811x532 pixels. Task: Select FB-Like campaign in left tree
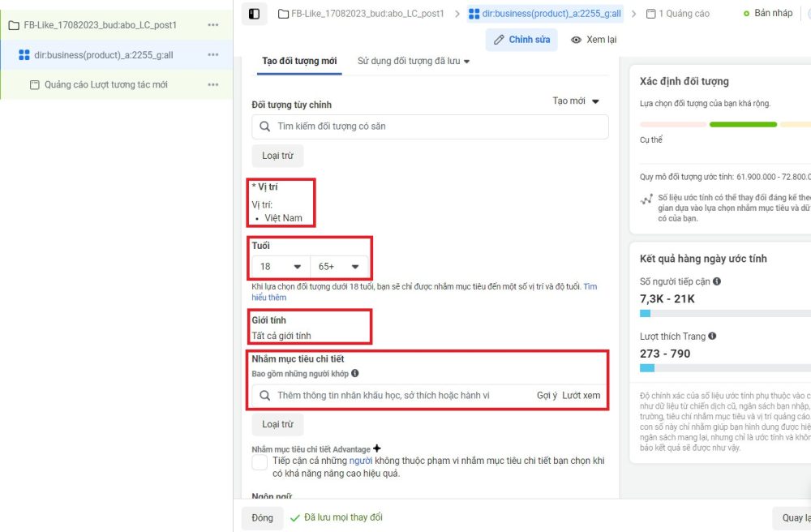pyautogui.click(x=116, y=25)
